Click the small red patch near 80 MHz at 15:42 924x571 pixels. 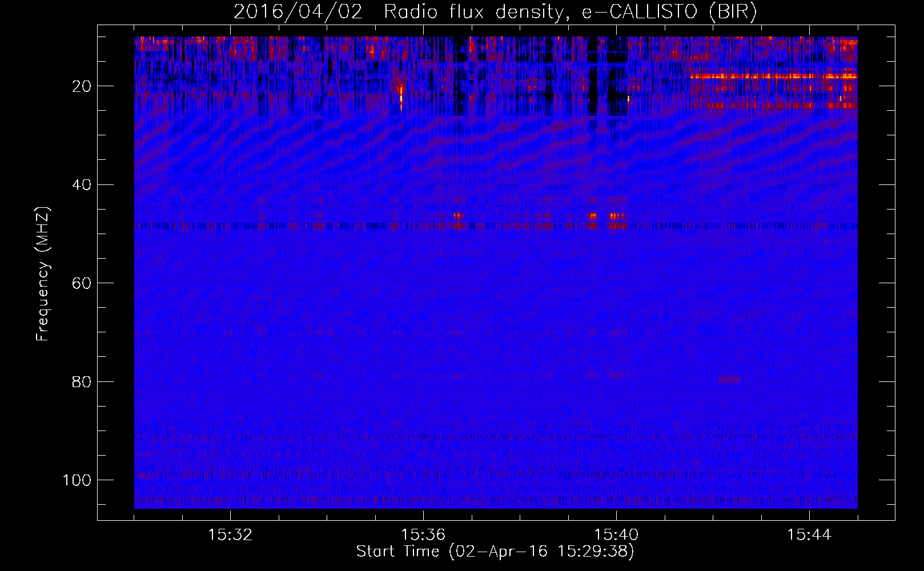coord(729,379)
